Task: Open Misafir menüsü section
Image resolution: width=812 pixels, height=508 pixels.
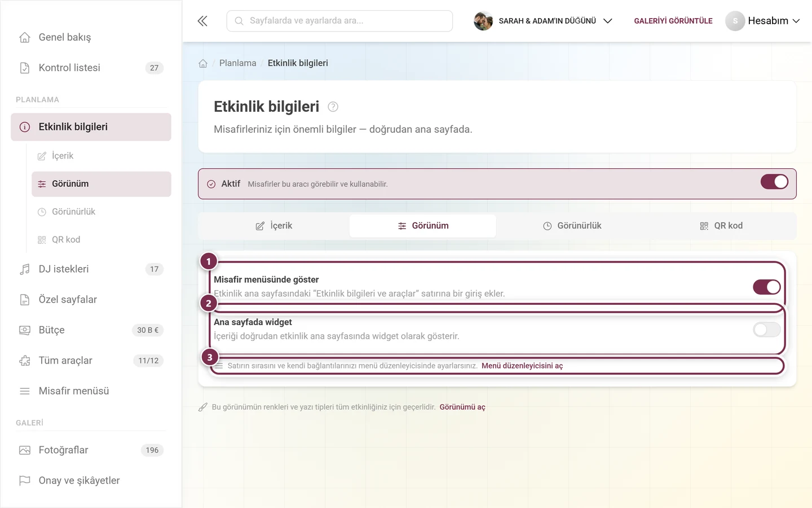Action: coord(91,391)
